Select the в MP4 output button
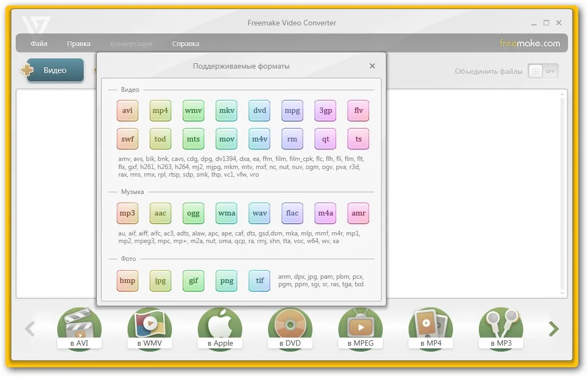 (431, 329)
